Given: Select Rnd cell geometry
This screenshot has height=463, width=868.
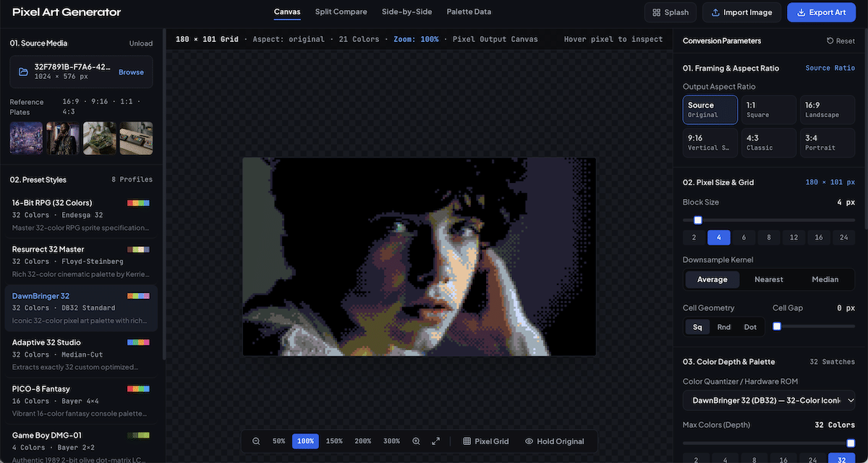Looking at the screenshot, I should tap(724, 327).
